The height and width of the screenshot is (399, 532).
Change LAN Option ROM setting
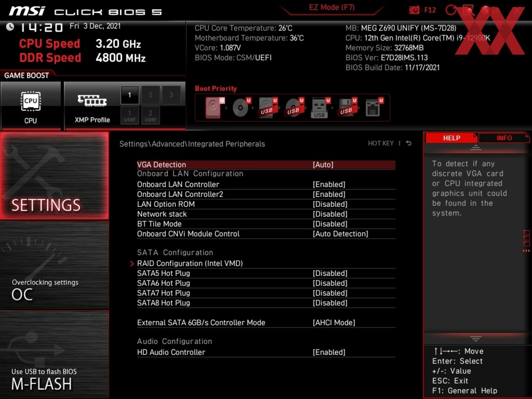[x=266, y=204]
